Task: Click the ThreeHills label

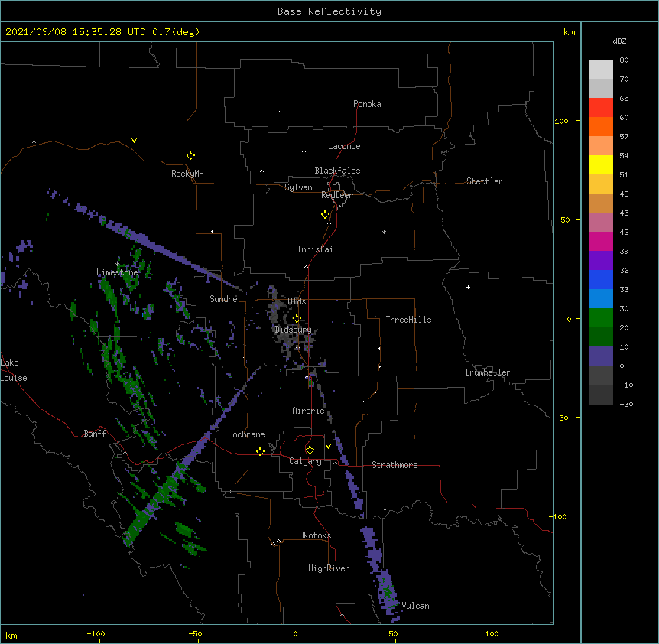Action: [x=408, y=320]
